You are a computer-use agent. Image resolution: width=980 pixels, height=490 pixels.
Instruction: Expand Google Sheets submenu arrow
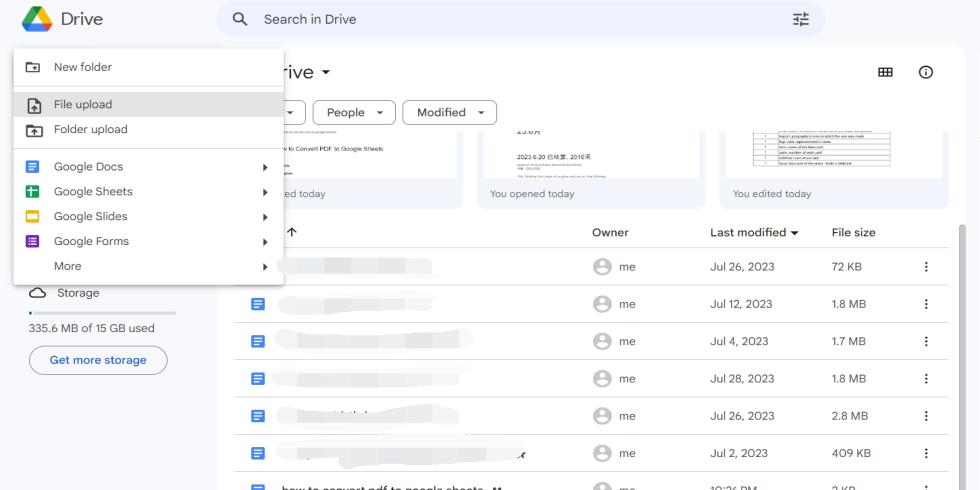tap(265, 192)
